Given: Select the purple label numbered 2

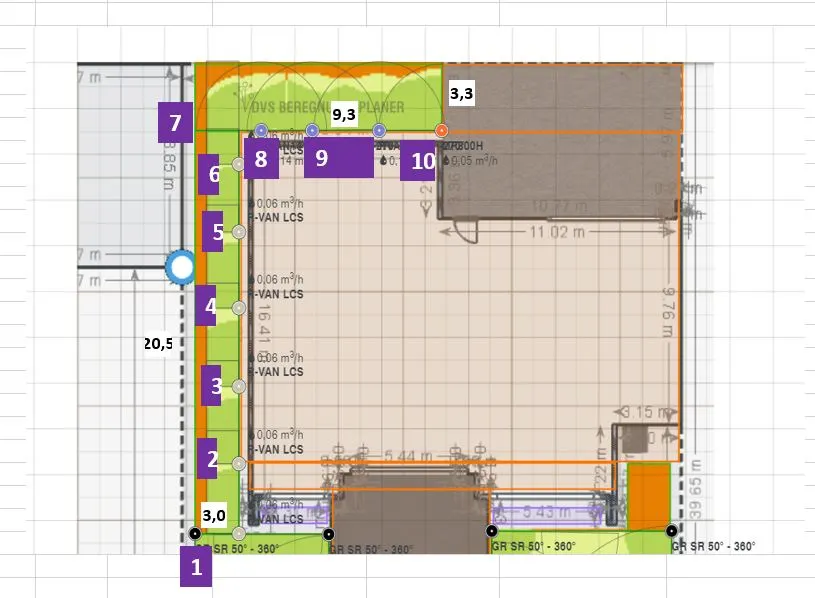Looking at the screenshot, I should click(x=211, y=460).
